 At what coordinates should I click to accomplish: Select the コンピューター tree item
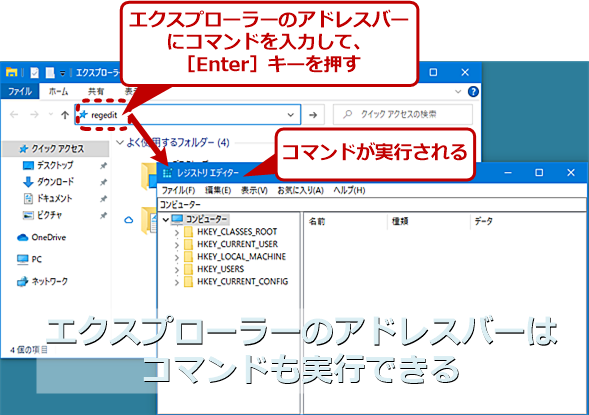[x=206, y=219]
